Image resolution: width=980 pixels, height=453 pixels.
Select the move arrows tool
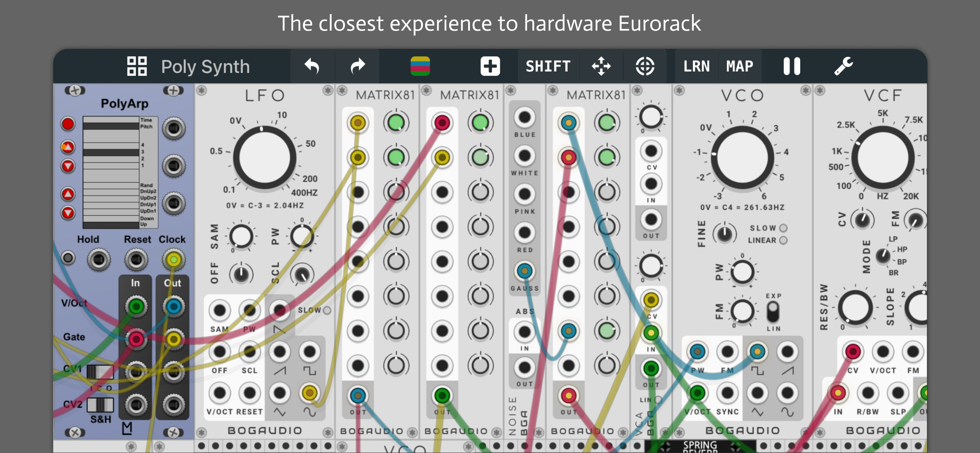coord(601,66)
